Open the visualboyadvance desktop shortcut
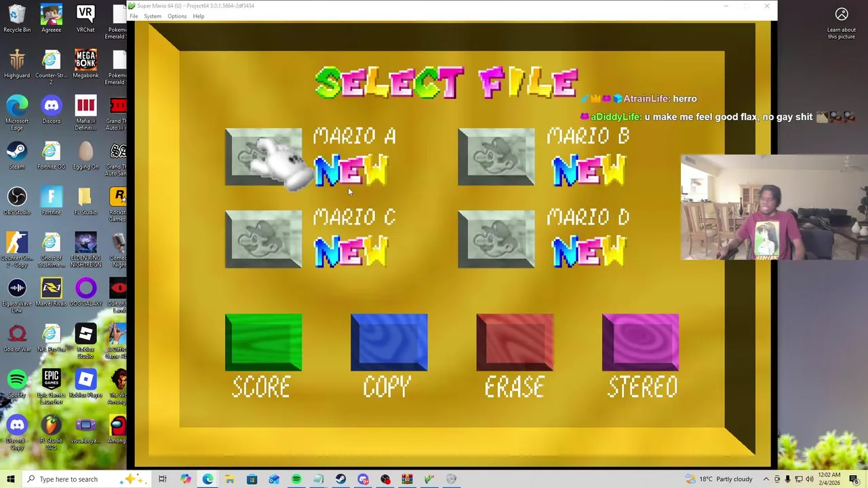 coord(85,428)
